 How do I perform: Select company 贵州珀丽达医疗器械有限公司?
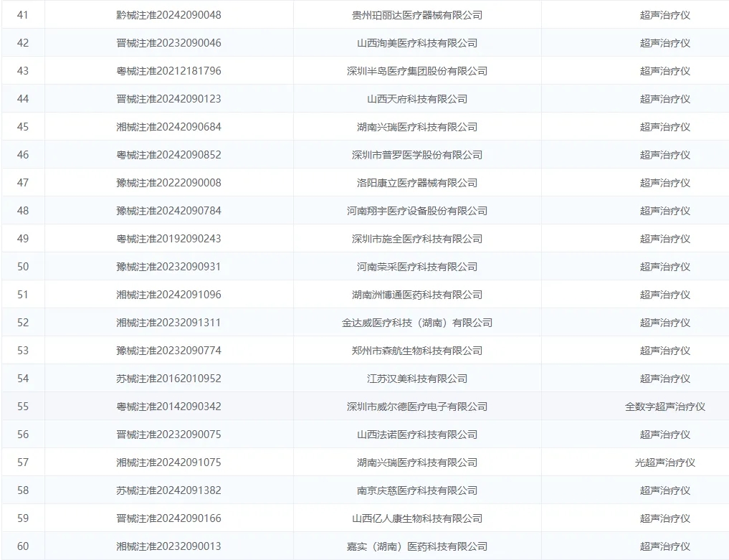pos(416,15)
